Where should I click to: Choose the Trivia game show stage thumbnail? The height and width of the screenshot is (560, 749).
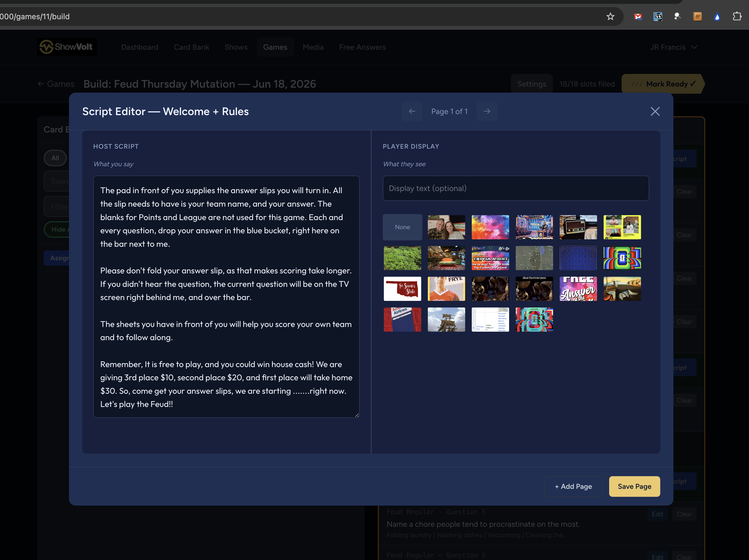[x=534, y=227]
